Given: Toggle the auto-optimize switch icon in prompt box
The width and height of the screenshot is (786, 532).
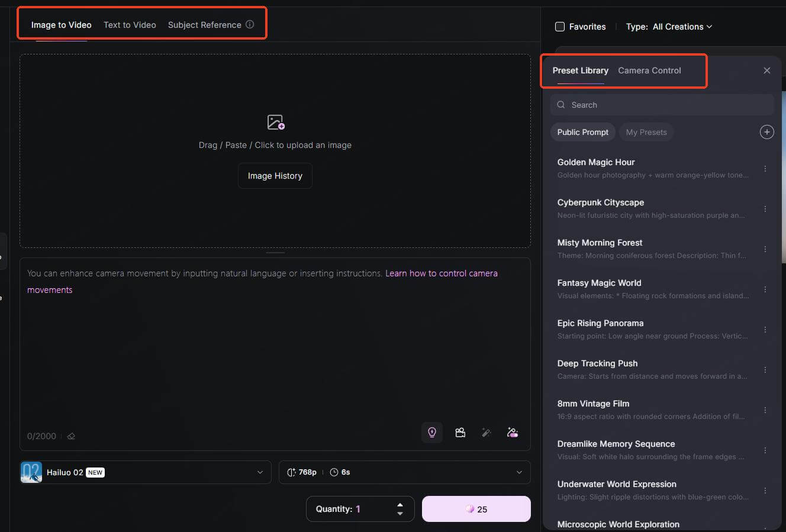Looking at the screenshot, I should tap(513, 433).
